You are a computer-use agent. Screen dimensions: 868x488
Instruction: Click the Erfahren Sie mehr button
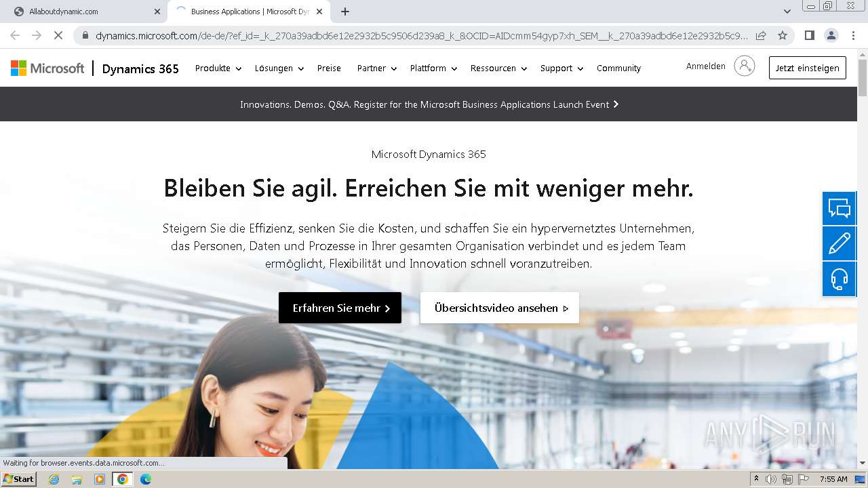click(x=340, y=308)
